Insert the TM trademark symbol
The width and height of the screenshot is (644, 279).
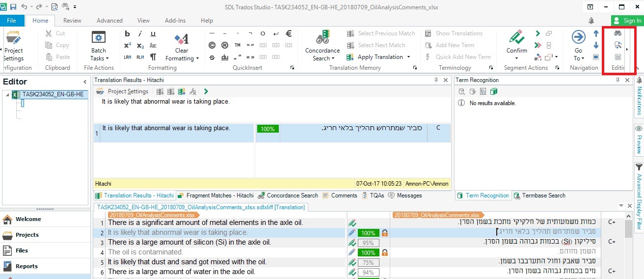[238, 45]
